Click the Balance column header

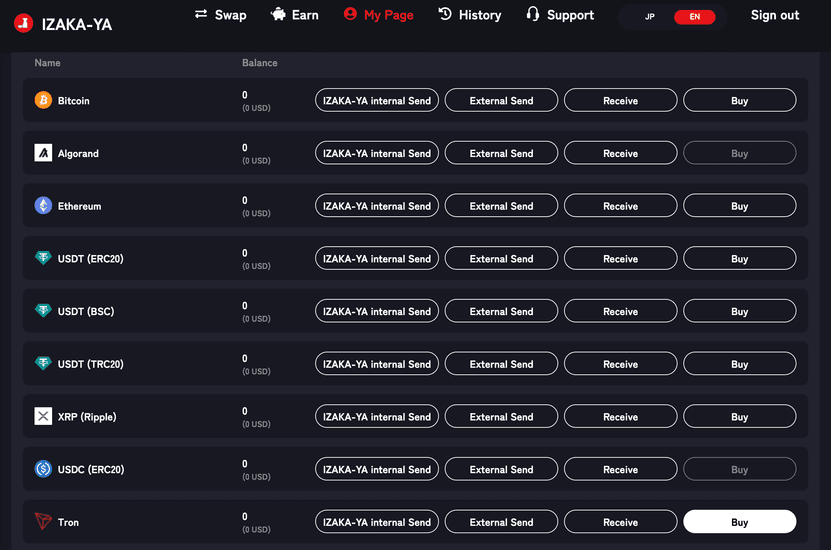[260, 63]
